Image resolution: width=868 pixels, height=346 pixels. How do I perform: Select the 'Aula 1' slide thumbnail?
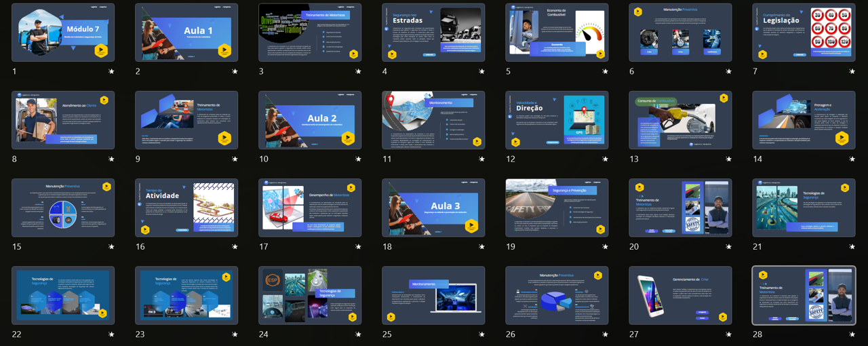(186, 33)
